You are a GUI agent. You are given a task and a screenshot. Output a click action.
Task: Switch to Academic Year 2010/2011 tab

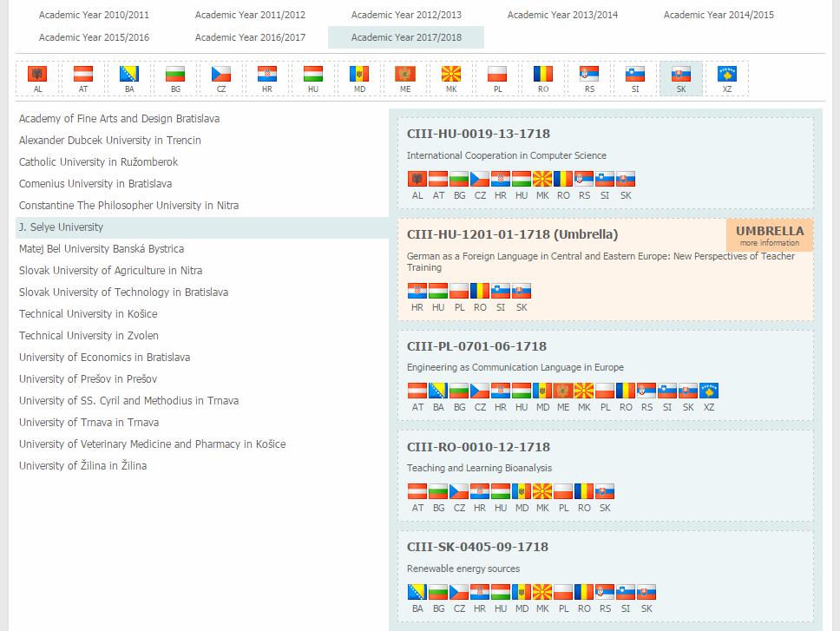coord(94,15)
